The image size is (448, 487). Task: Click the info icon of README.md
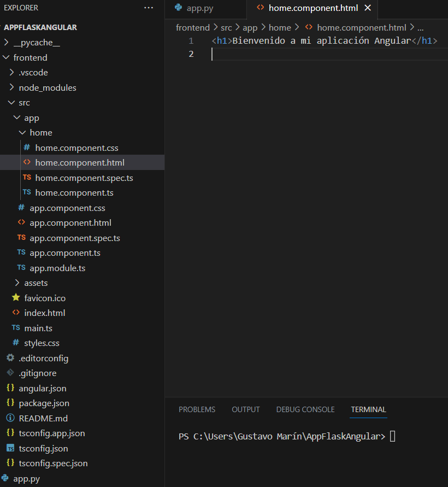tap(10, 418)
